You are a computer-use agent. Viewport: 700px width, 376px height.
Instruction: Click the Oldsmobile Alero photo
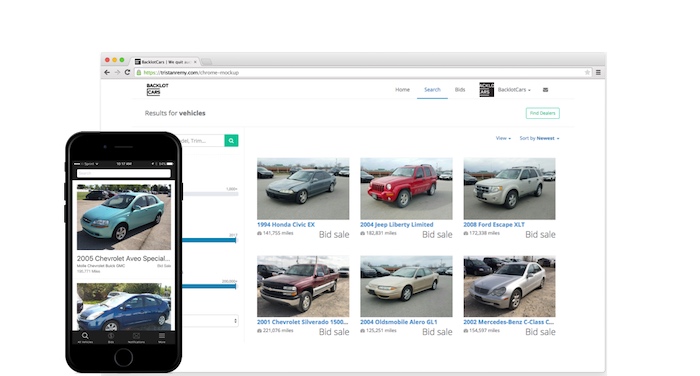[x=406, y=286]
